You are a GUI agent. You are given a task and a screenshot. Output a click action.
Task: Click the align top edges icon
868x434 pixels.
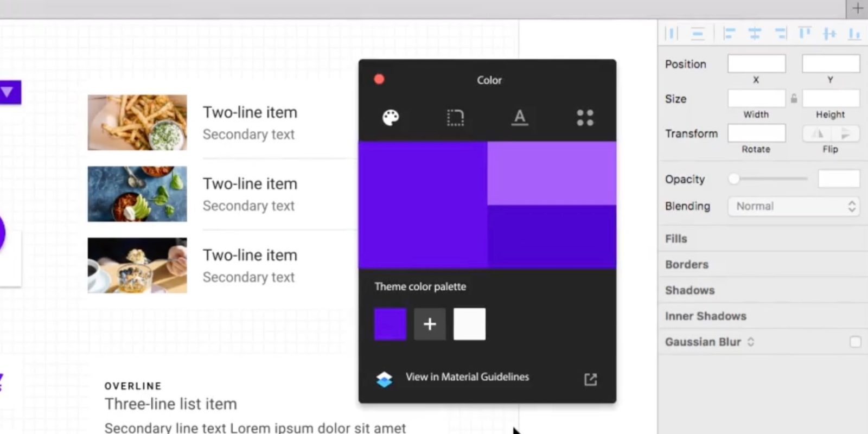coord(805,34)
